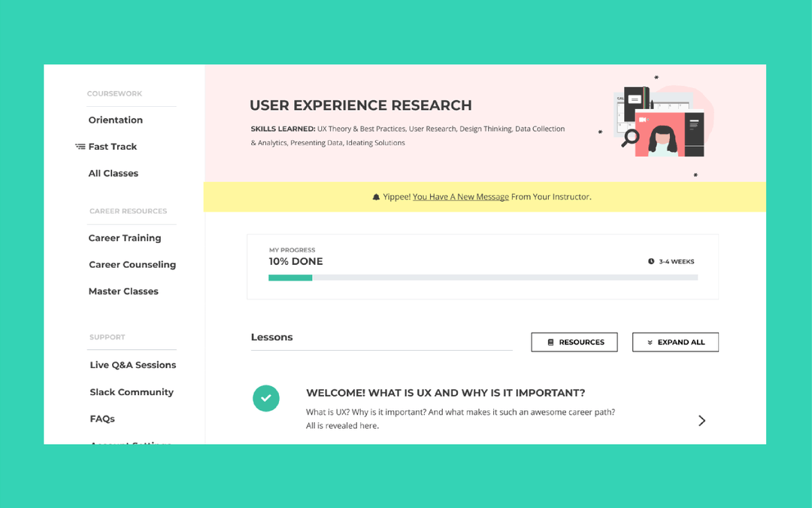Select Slack Community under Support
The height and width of the screenshot is (508, 812).
click(131, 391)
